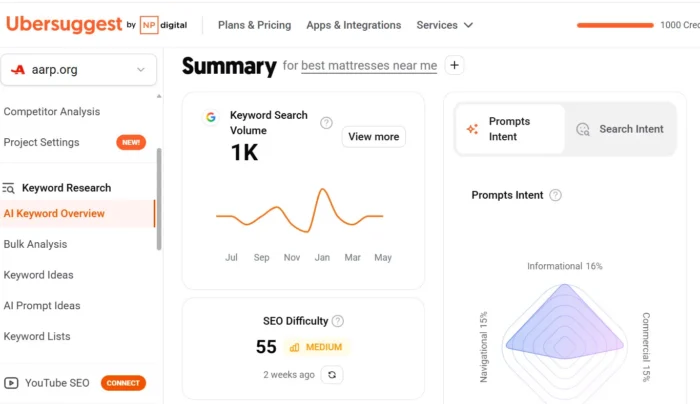This screenshot has height=404, width=700.
Task: Open Keyword Ideas
Action: pyautogui.click(x=38, y=275)
